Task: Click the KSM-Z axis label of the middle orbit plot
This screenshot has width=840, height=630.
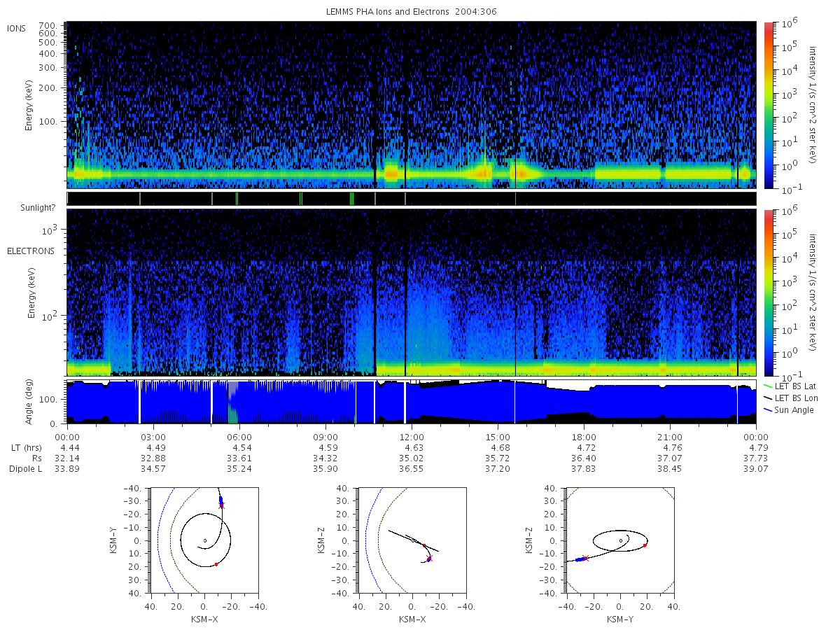Action: tap(322, 540)
